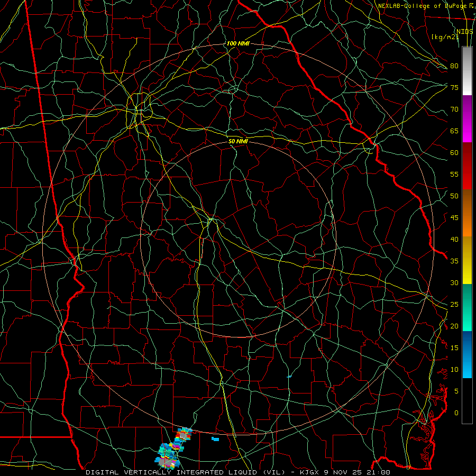The height and width of the screenshot is (476, 476).
Task: Click the 25 value on the VIL scale
Action: pyautogui.click(x=454, y=305)
